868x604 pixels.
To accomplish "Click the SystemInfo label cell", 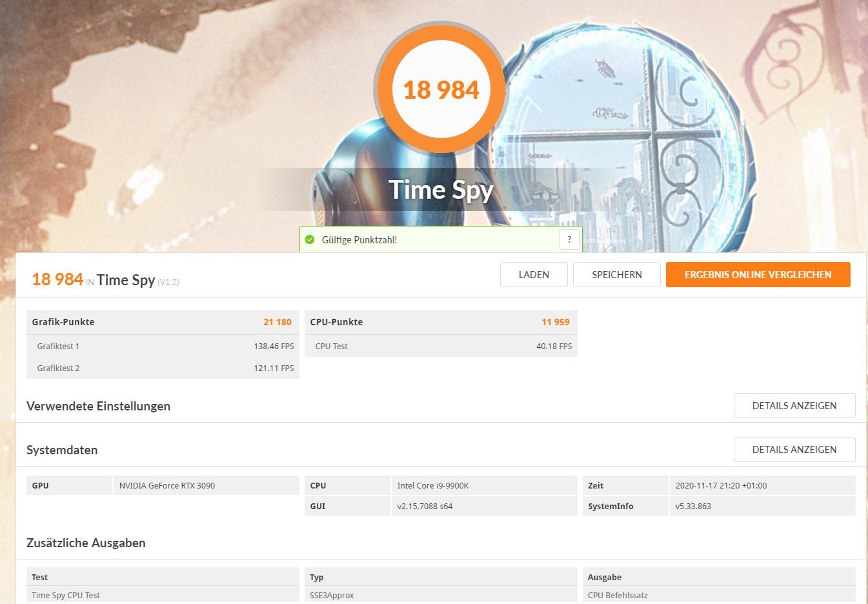I will coord(625,506).
